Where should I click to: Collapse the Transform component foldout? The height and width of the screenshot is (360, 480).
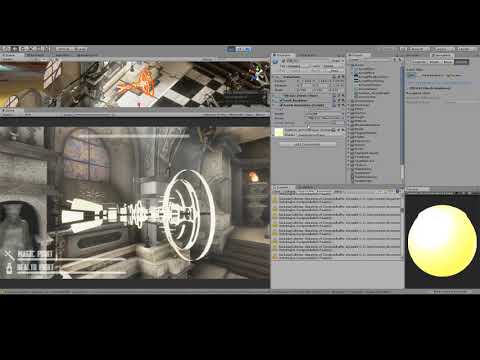coord(274,77)
